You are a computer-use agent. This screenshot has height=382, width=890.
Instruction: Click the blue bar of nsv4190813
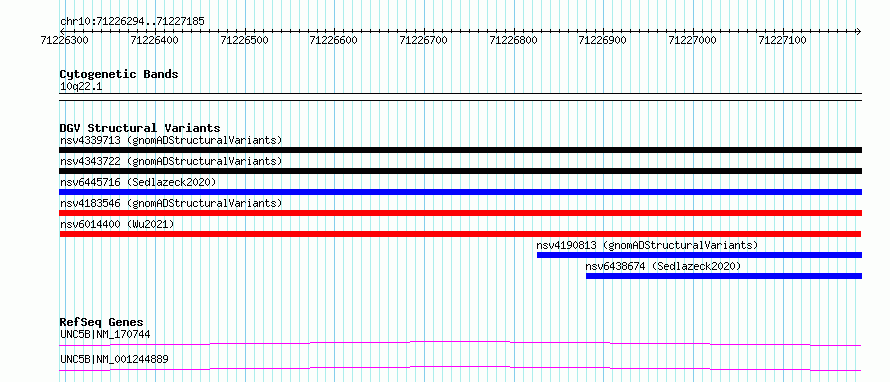point(699,255)
